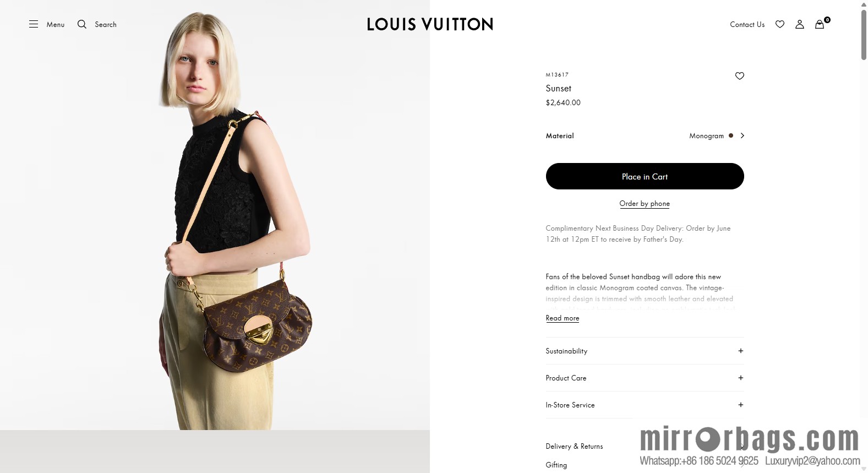Open the Material chevron arrow
This screenshot has height=473, width=868.
[x=742, y=135]
